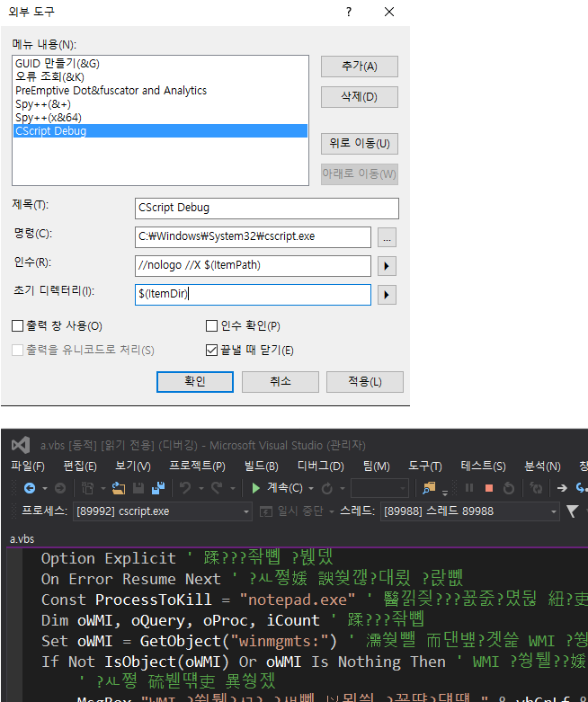Click the 적용(L) apply button

click(x=364, y=381)
